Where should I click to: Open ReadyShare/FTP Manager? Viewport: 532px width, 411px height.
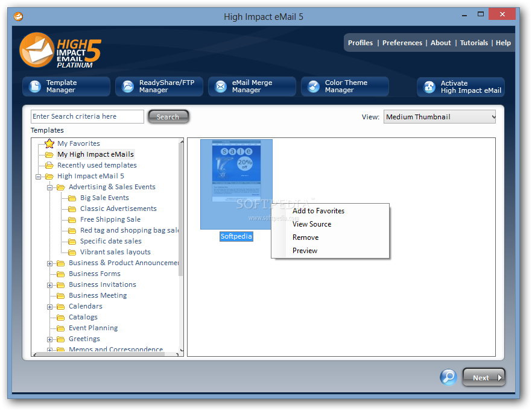[x=159, y=86]
